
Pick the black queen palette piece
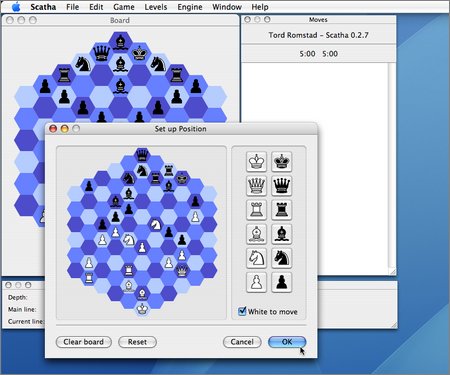point(282,186)
